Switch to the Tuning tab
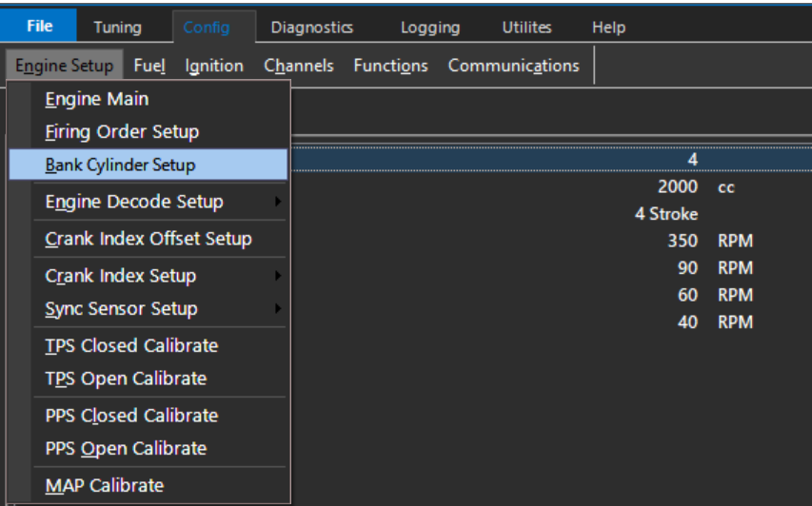The height and width of the screenshot is (506, 812). click(117, 28)
